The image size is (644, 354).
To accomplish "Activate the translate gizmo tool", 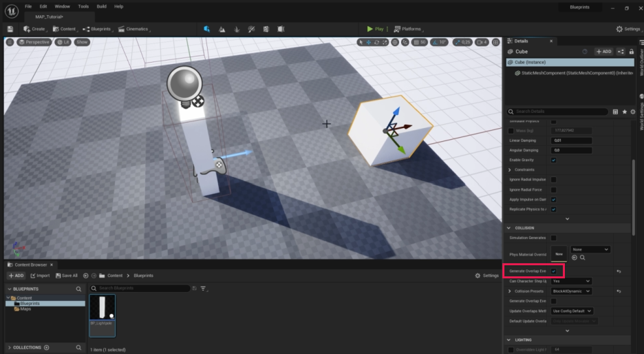I will tap(368, 42).
